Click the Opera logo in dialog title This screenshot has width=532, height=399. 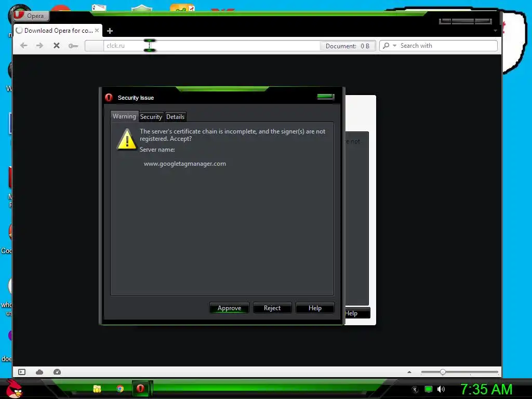[109, 97]
